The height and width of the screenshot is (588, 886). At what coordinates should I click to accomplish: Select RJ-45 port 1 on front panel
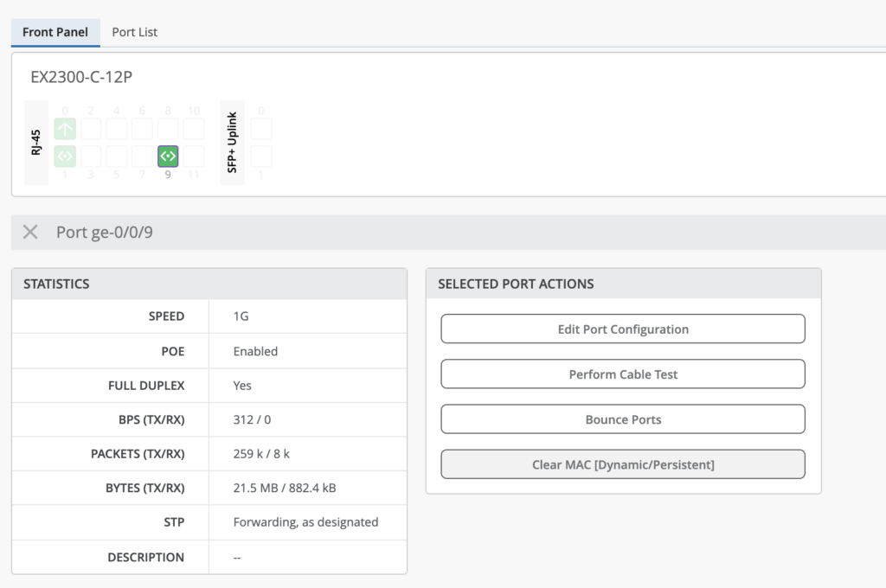click(x=65, y=157)
